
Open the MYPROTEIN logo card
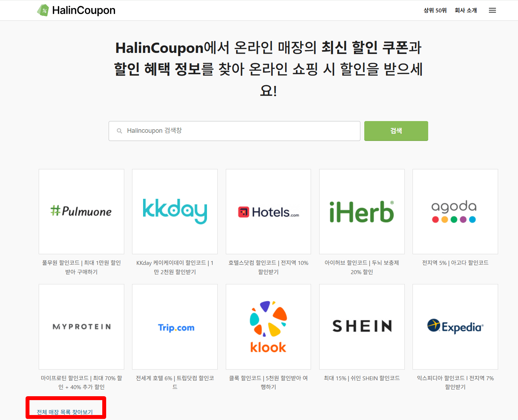click(81, 327)
